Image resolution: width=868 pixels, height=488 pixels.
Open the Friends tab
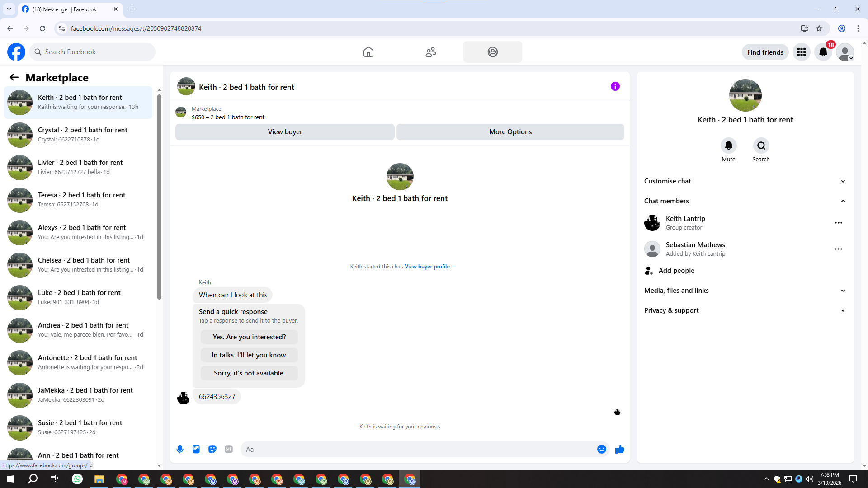click(x=431, y=52)
